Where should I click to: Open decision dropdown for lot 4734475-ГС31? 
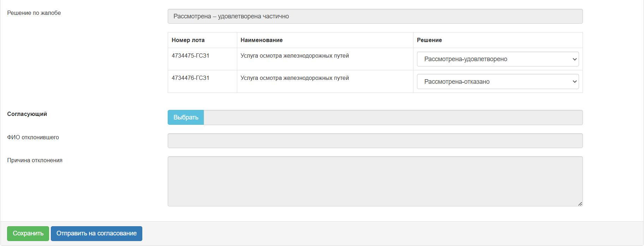(x=498, y=59)
